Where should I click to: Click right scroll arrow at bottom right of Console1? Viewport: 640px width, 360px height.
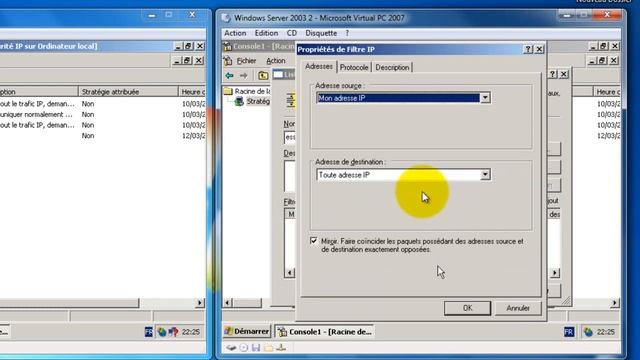[615, 303]
